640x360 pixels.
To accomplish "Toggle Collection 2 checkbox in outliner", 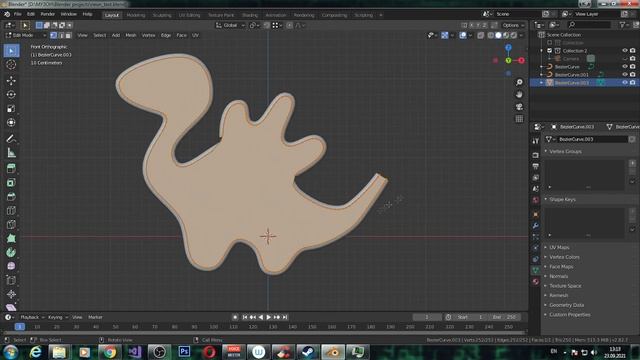I will click(549, 51).
